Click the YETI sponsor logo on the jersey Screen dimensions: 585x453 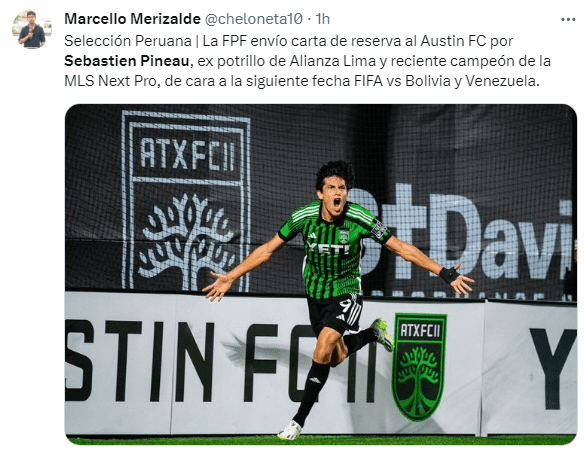[328, 247]
